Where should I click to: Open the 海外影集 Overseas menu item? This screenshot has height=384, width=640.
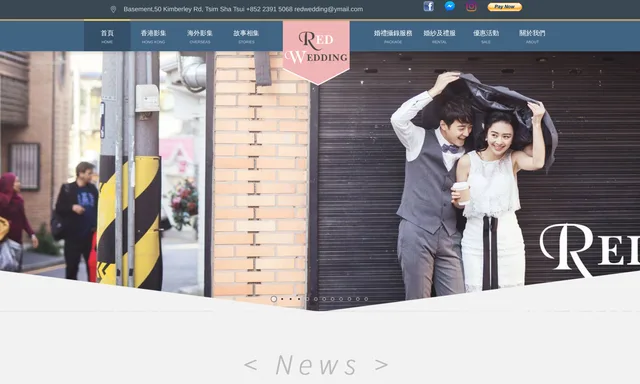[200, 36]
